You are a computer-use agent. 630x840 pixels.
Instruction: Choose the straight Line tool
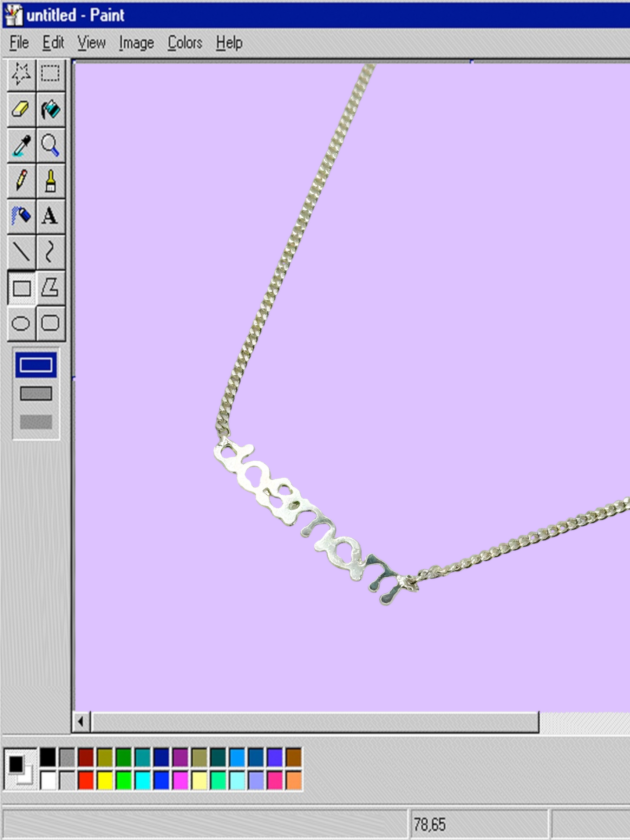point(21,252)
